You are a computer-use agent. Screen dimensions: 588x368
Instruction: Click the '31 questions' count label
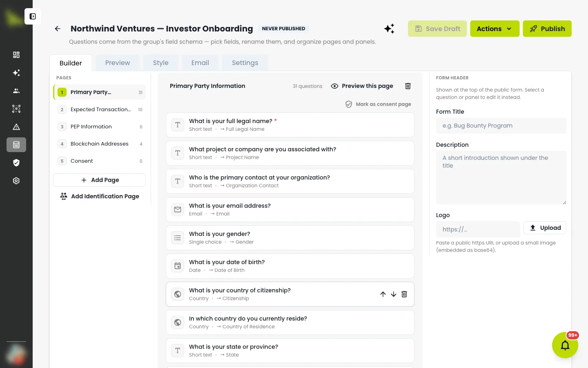(x=307, y=86)
